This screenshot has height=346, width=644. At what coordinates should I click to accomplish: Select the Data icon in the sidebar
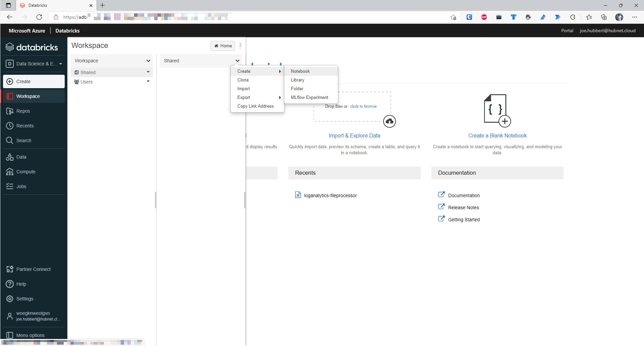pyautogui.click(x=10, y=157)
